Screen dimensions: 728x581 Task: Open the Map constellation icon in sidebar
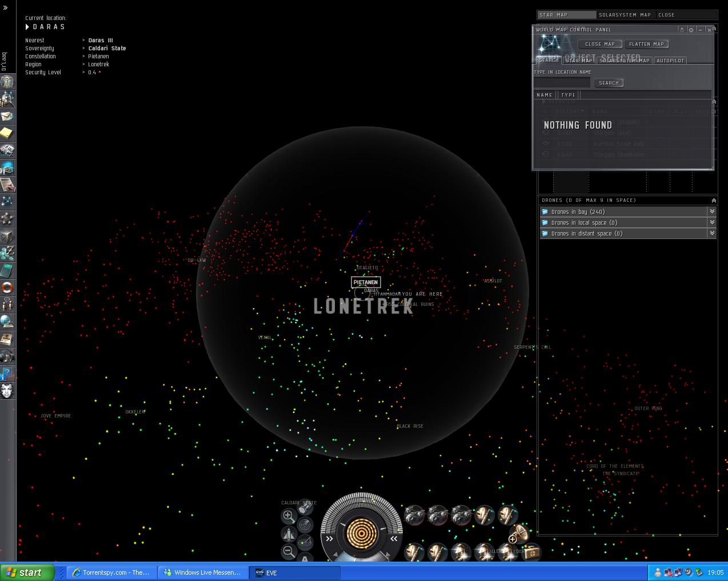[x=7, y=201]
